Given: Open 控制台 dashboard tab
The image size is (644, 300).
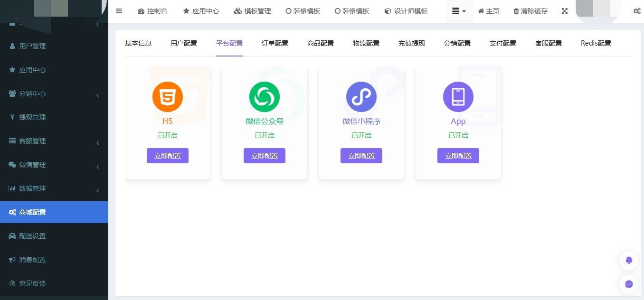Looking at the screenshot, I should [x=152, y=11].
